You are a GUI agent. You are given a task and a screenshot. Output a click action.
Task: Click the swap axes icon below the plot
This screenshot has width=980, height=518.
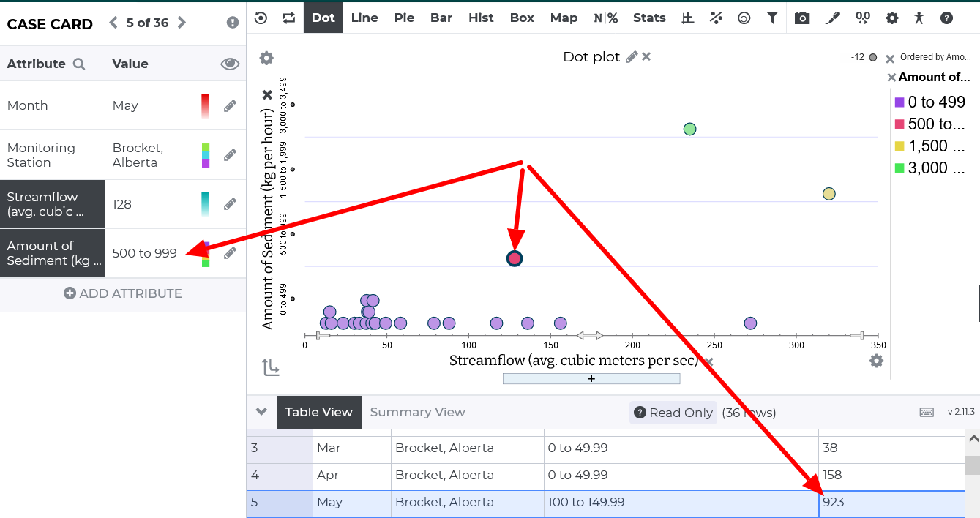271,367
